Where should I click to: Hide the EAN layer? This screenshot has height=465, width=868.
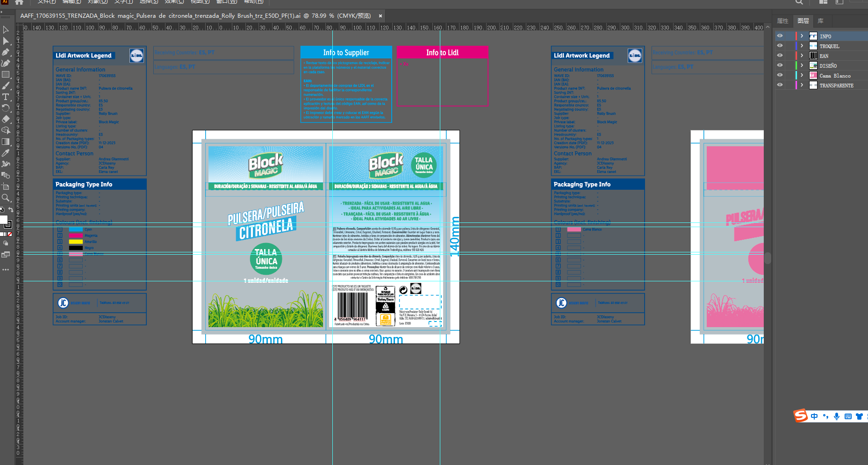(x=780, y=56)
